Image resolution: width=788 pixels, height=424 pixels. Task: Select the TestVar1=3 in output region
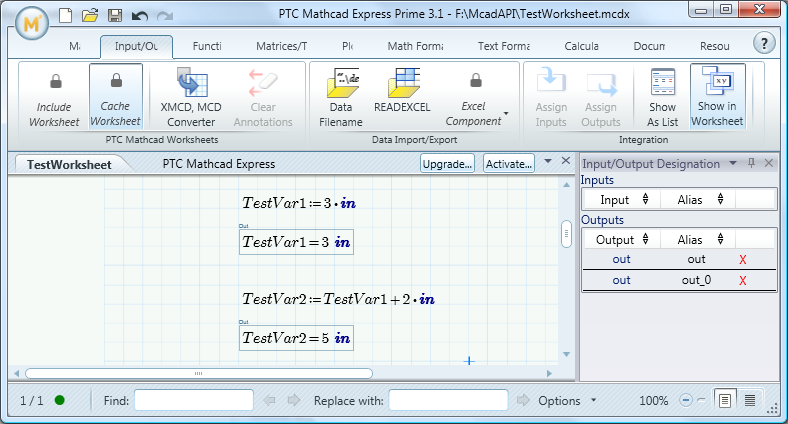[297, 242]
